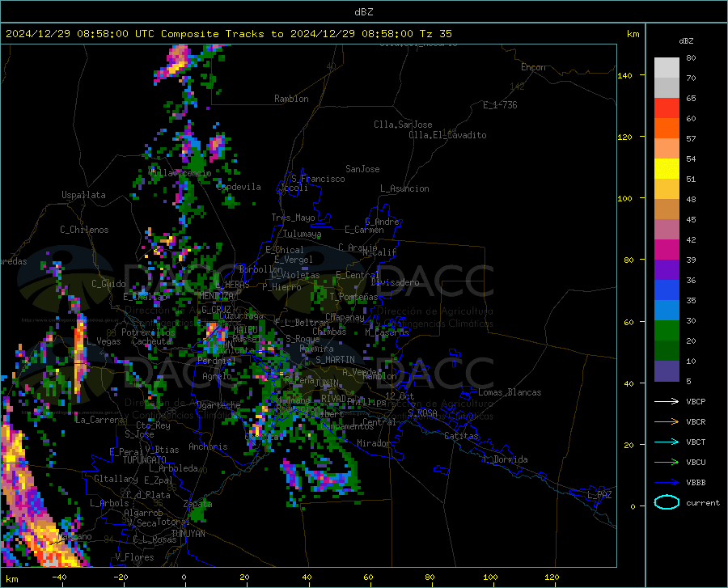728x588 pixels.
Task: Click the blue VBBB arrow in legend
Action: (x=667, y=482)
